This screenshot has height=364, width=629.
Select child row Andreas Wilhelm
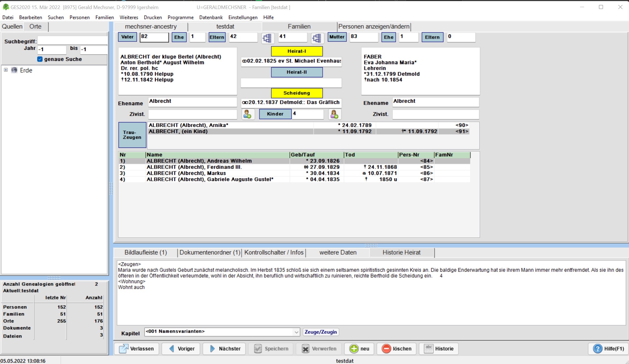click(294, 161)
